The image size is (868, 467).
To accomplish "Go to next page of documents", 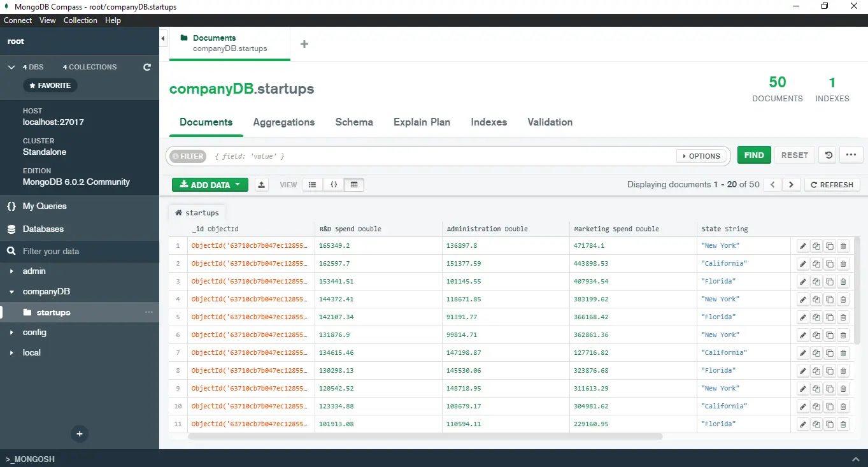I will (x=791, y=185).
